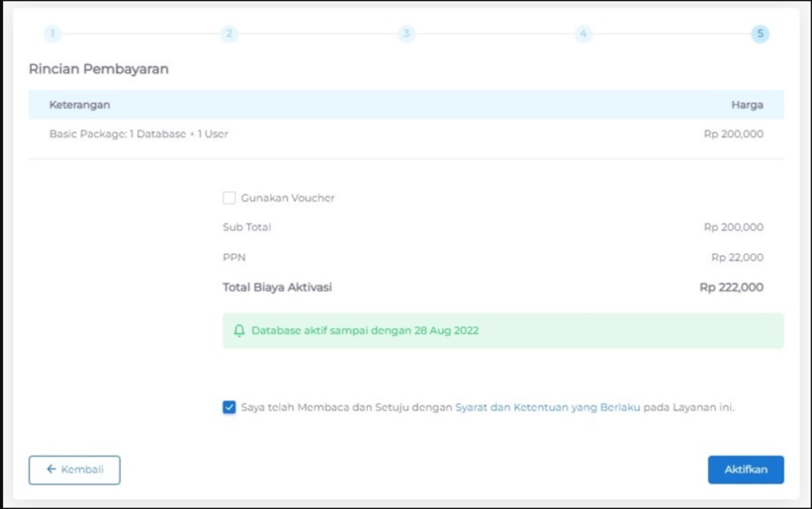Go to step 2 in the progress indicator
The width and height of the screenshot is (812, 509).
tap(229, 33)
